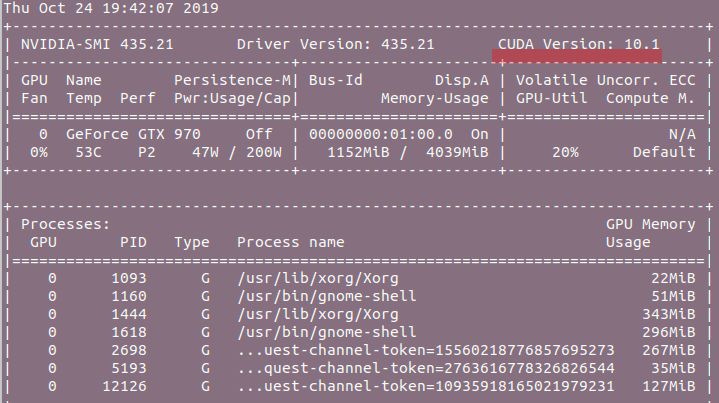Click the "Compute M." header text

click(x=650, y=98)
